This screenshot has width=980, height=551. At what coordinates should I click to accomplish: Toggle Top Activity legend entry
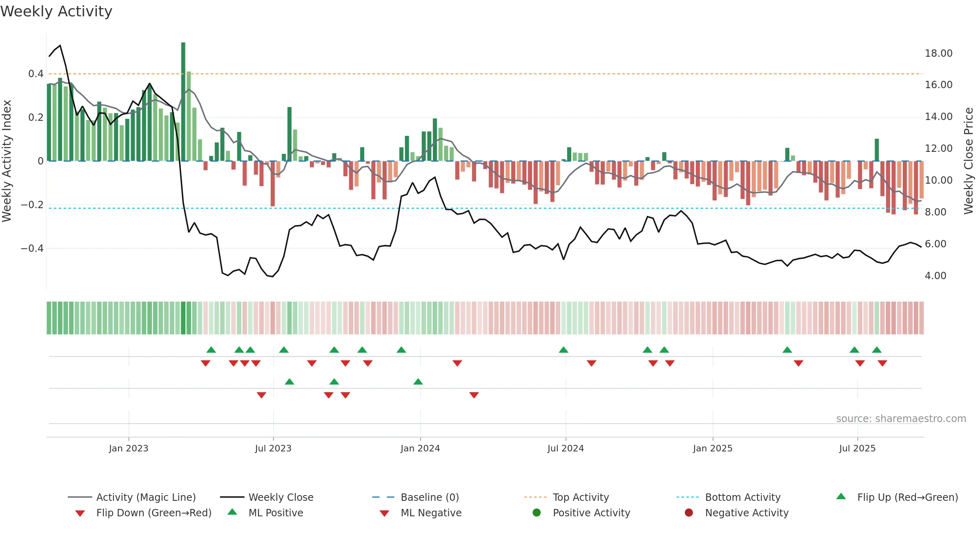pos(566,497)
